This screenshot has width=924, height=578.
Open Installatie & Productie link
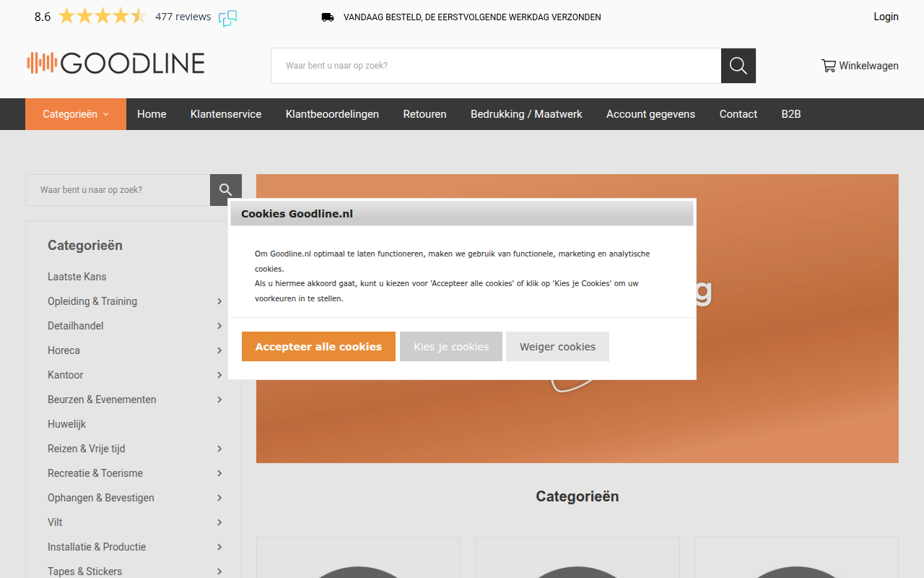[x=97, y=547]
